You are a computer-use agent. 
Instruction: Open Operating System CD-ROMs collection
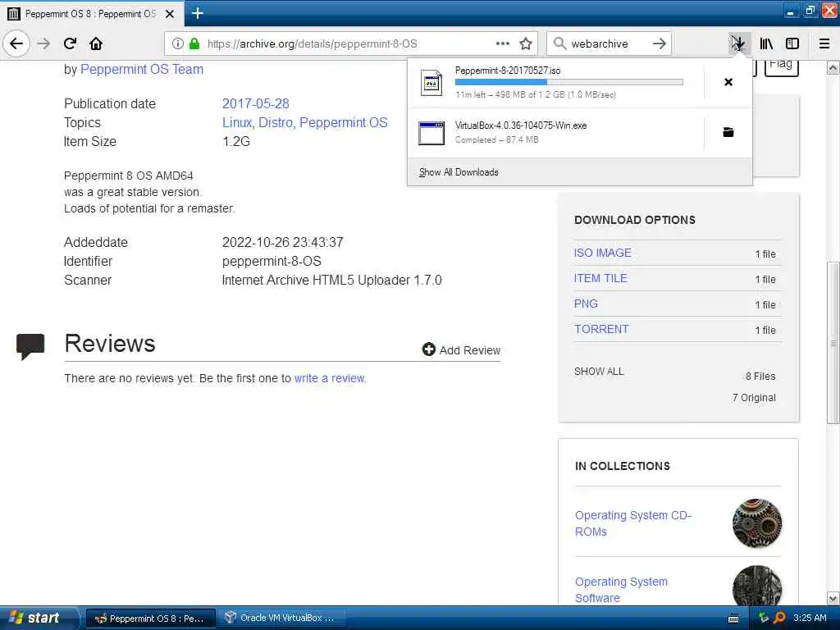633,523
